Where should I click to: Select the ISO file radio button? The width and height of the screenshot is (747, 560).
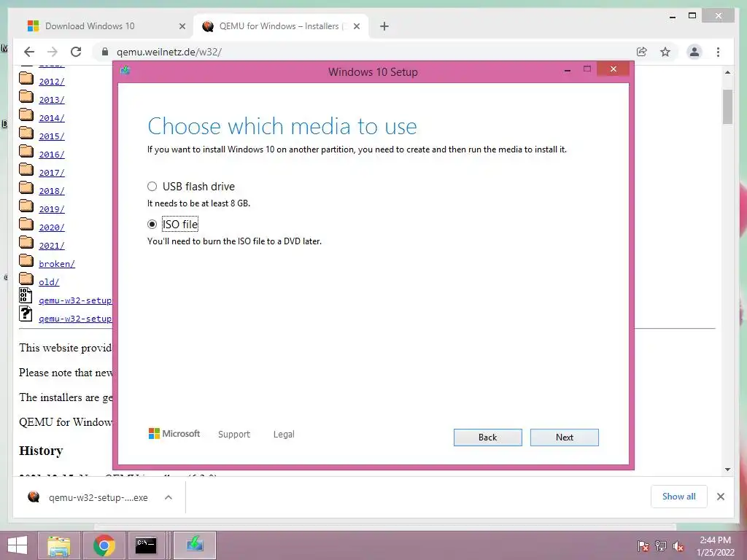[152, 224]
